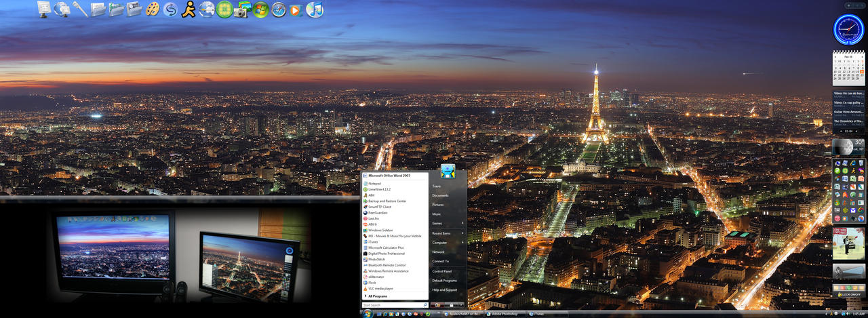
Task: Launch iTunes music note icon in dock
Action: (x=315, y=9)
